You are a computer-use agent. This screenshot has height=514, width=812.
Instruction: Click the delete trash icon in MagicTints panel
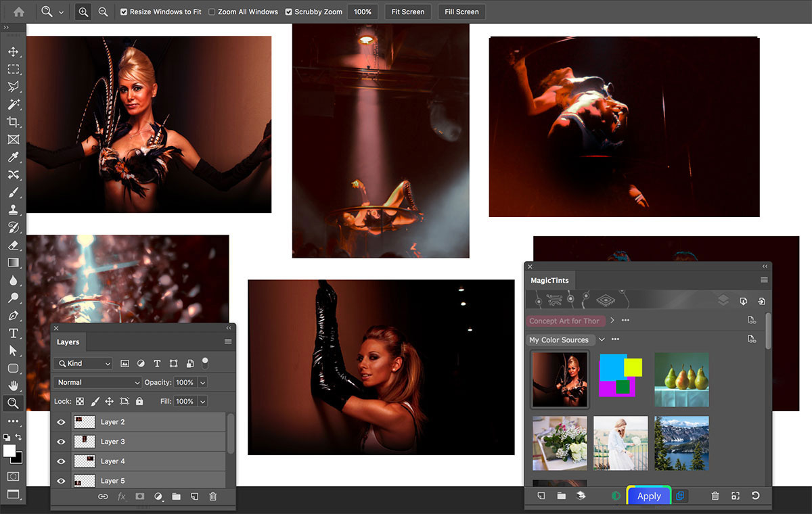click(x=715, y=496)
